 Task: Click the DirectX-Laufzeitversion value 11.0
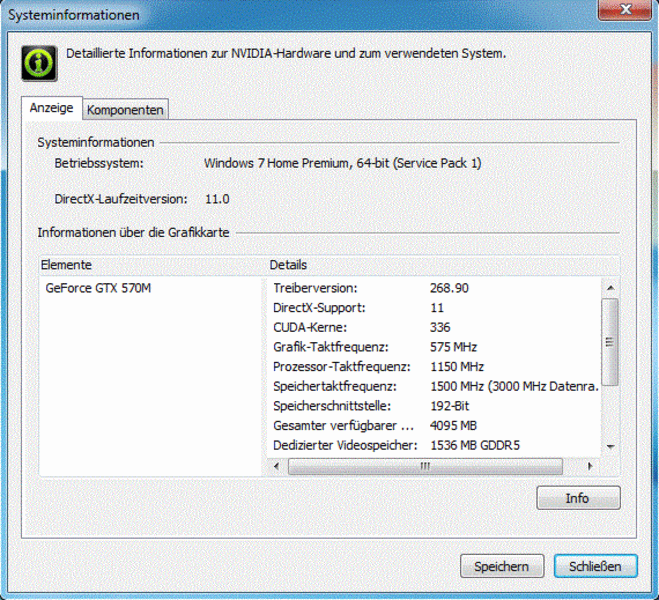(x=217, y=199)
